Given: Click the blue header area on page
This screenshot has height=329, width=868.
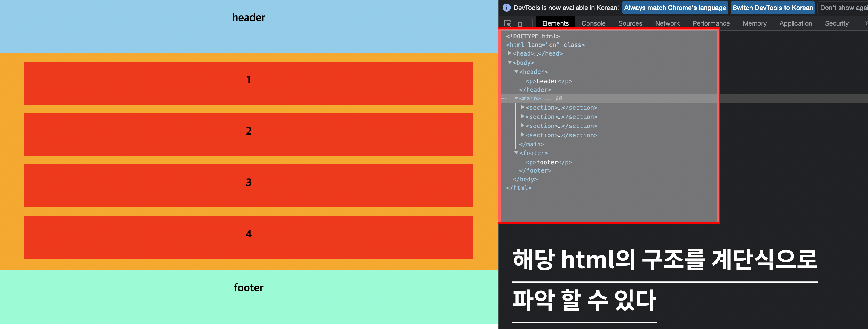Looking at the screenshot, I should (249, 26).
